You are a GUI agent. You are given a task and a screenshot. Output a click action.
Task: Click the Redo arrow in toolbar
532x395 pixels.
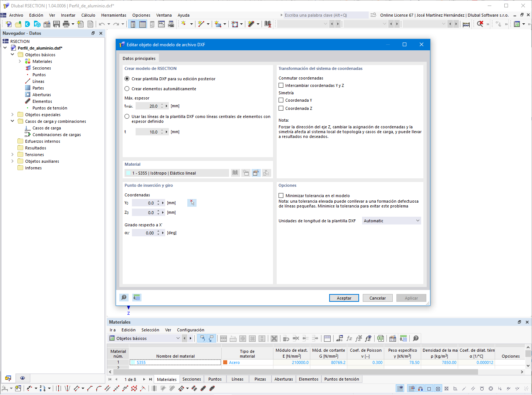(116, 24)
